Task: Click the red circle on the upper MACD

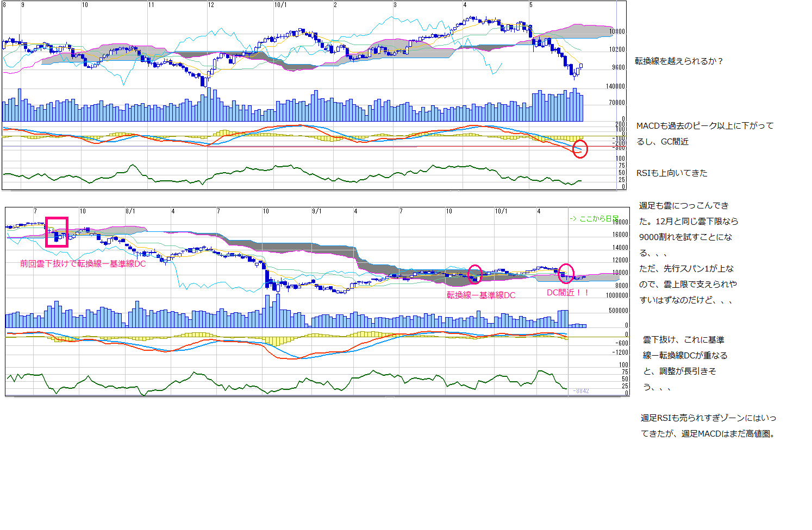Action: point(580,149)
